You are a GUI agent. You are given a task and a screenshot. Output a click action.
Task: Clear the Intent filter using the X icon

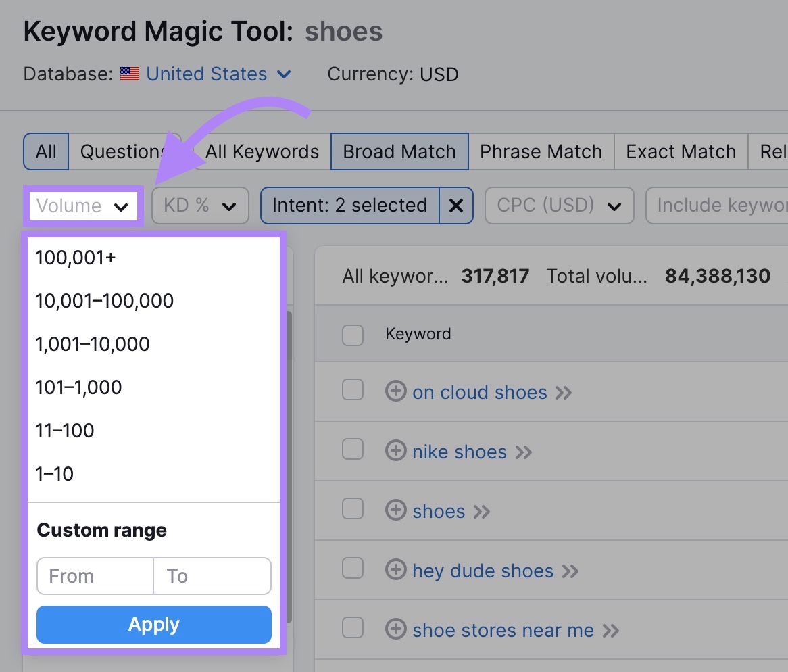pyautogui.click(x=455, y=206)
